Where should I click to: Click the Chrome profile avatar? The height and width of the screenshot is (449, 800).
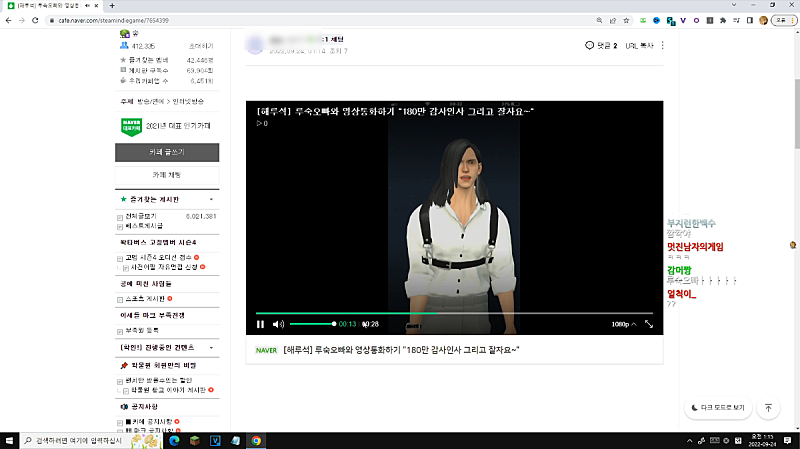point(763,20)
